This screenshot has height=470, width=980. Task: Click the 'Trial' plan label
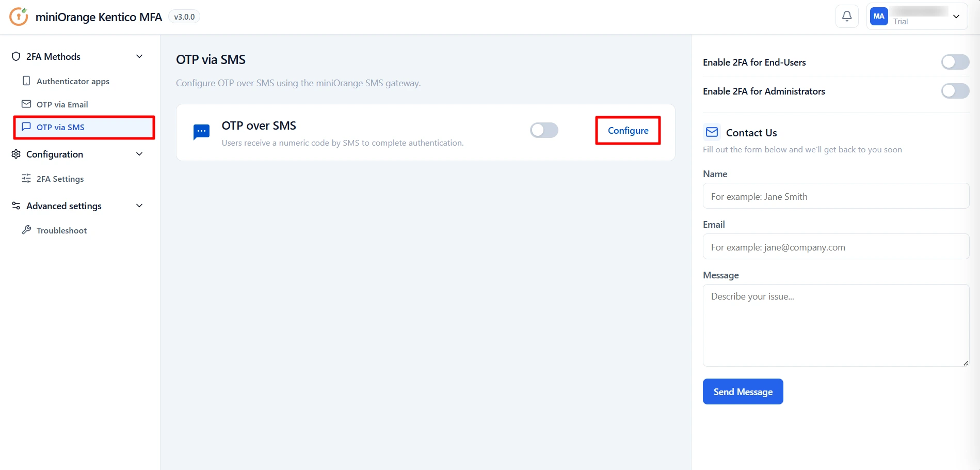click(901, 21)
